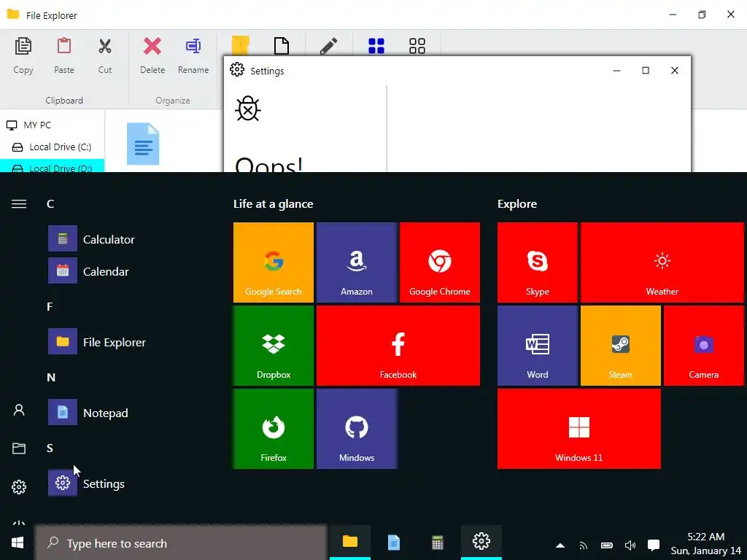Click the letter F group header
Screen dimensions: 747x560
tap(50, 307)
